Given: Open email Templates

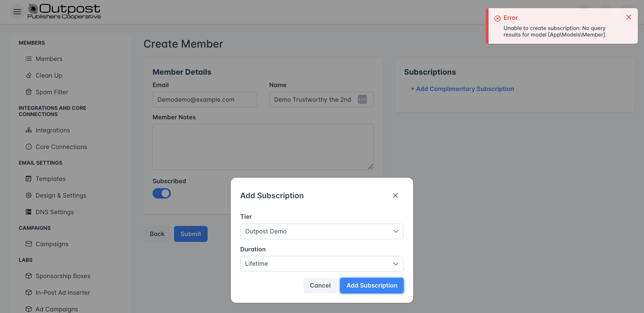Looking at the screenshot, I should pos(51,179).
